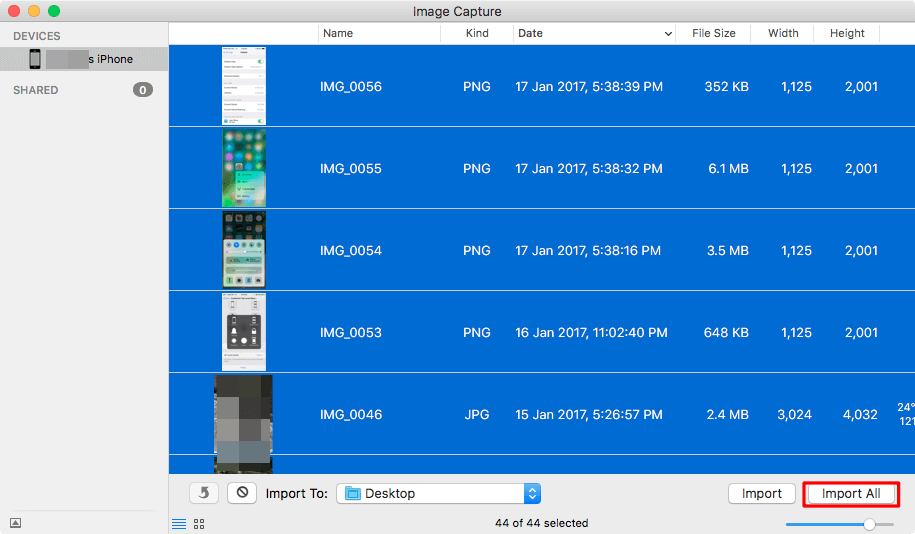Click the Desktop folder icon in dropdown
Viewport: 915px width, 534px height.
(353, 493)
